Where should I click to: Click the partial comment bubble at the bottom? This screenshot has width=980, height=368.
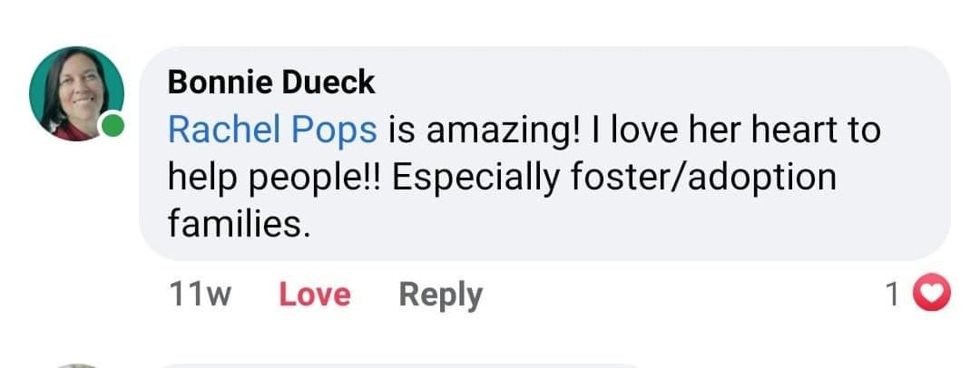tap(399, 365)
